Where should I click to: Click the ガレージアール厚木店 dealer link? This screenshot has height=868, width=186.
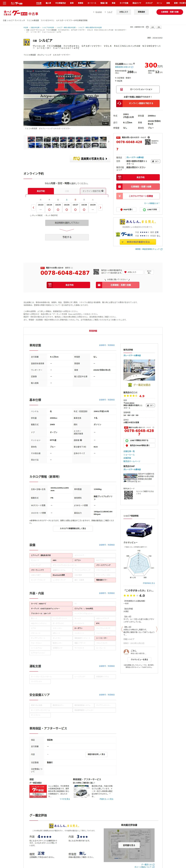click(x=135, y=157)
